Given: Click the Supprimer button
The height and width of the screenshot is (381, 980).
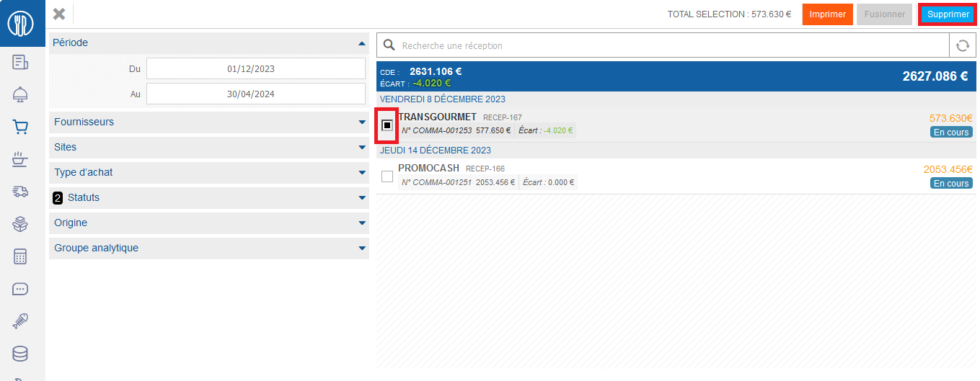Looking at the screenshot, I should 948,14.
